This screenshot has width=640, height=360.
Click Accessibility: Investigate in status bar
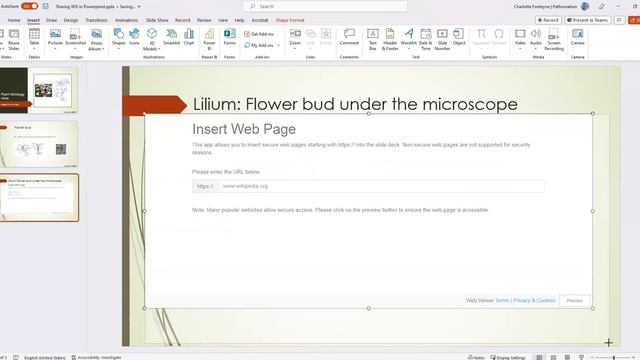point(96,357)
